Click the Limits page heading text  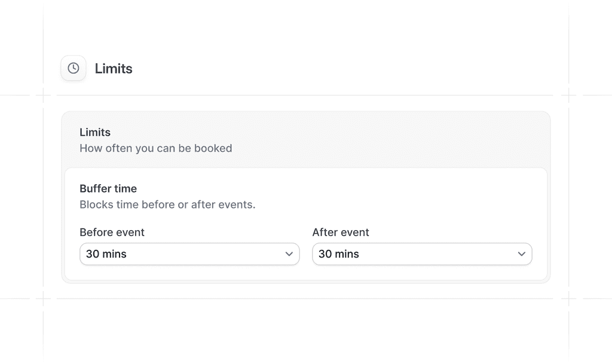coord(114,69)
